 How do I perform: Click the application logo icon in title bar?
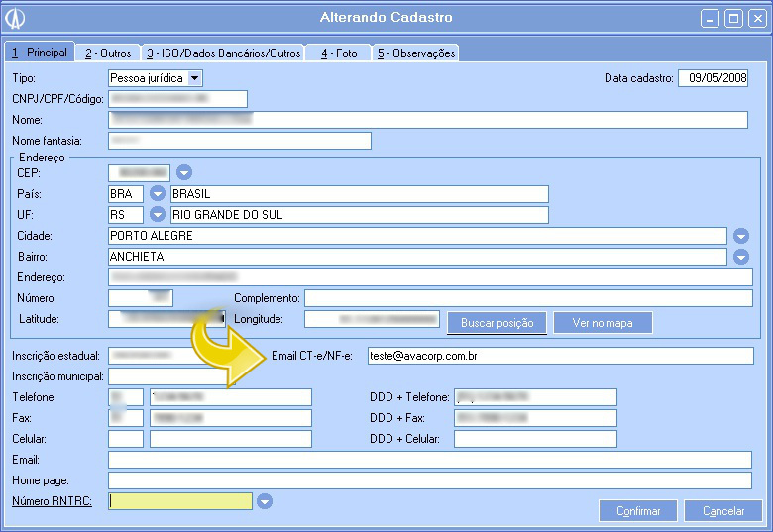click(x=16, y=18)
